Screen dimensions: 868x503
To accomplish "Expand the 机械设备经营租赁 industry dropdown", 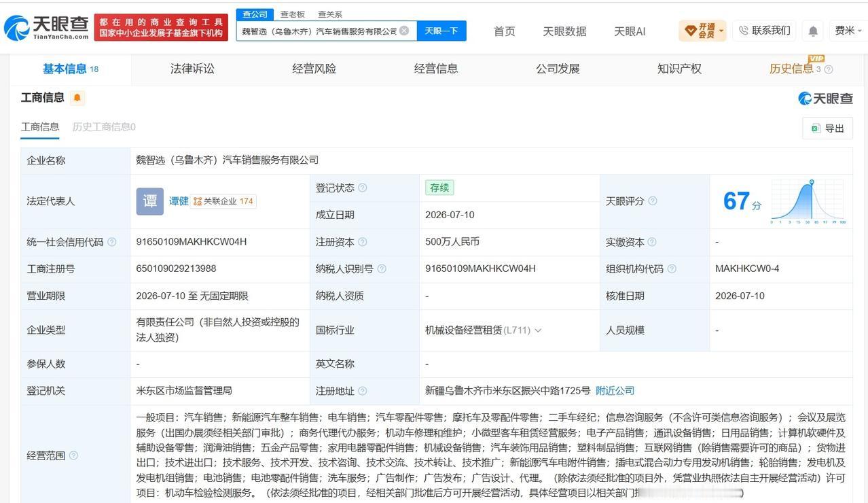I will point(538,330).
